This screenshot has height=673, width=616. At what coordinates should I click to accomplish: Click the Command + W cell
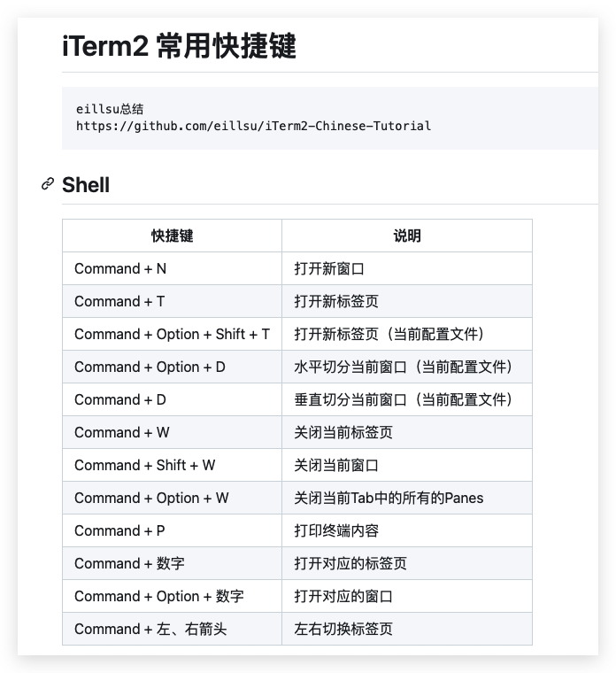172,432
